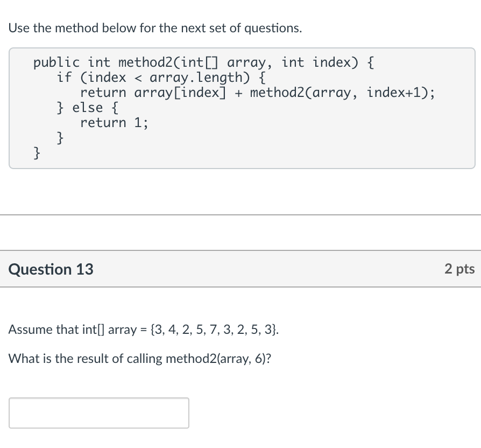Click the 2 pts label
Viewport: 481px width, 448px height.
[x=459, y=269]
